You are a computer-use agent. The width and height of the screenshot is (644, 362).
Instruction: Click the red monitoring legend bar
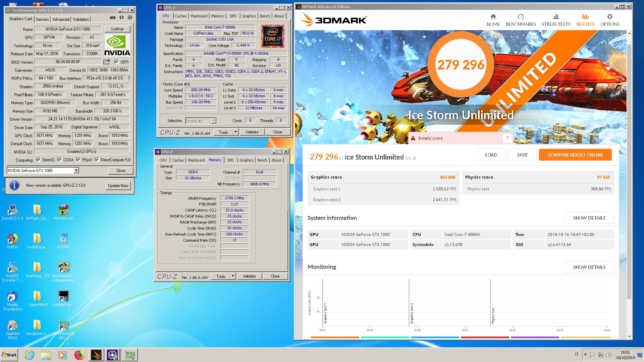coord(485,337)
